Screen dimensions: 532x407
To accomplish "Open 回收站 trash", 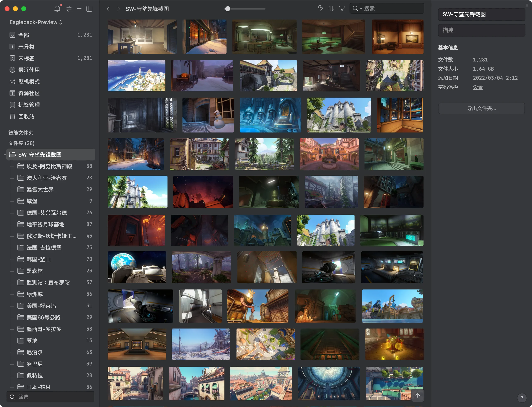I will coord(51,116).
